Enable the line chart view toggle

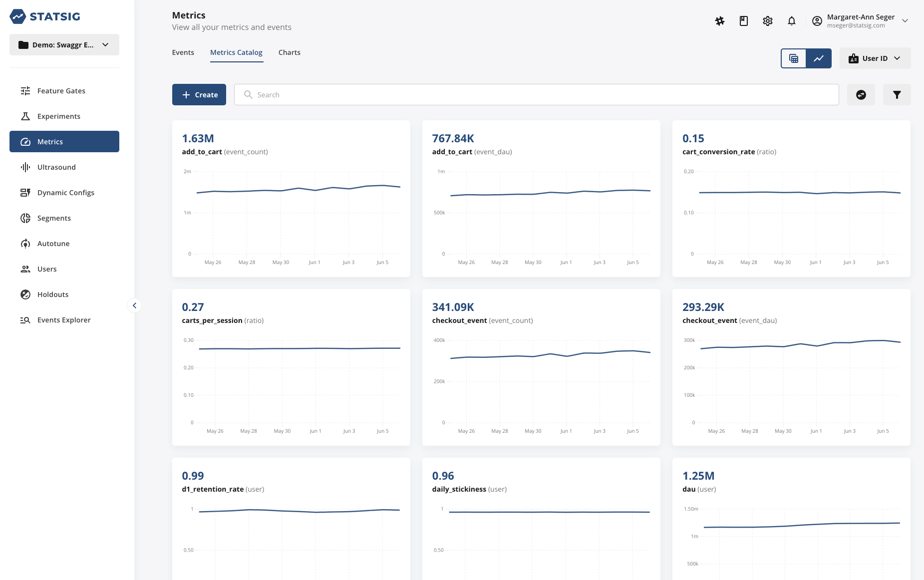[819, 58]
